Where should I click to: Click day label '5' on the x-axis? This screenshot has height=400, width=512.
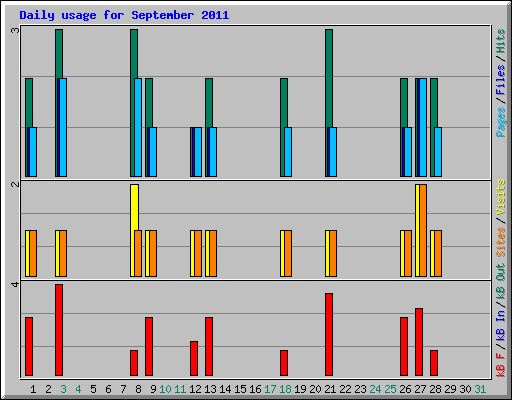click(93, 389)
